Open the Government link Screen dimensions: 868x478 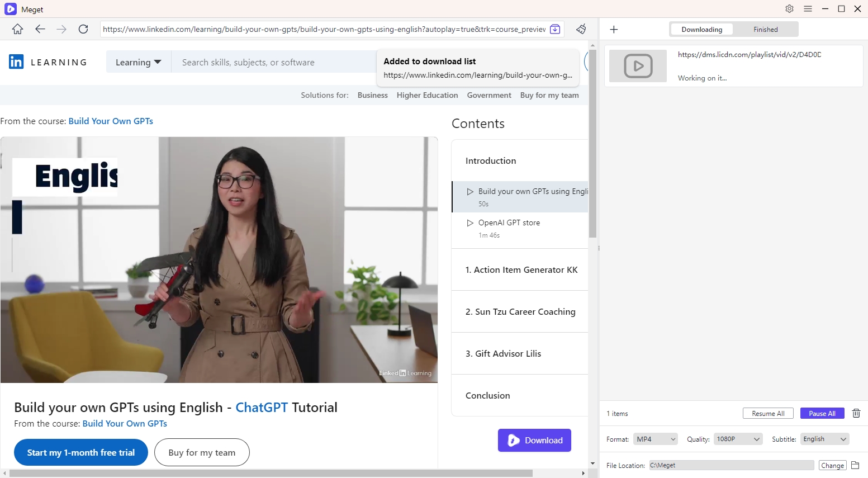(489, 95)
